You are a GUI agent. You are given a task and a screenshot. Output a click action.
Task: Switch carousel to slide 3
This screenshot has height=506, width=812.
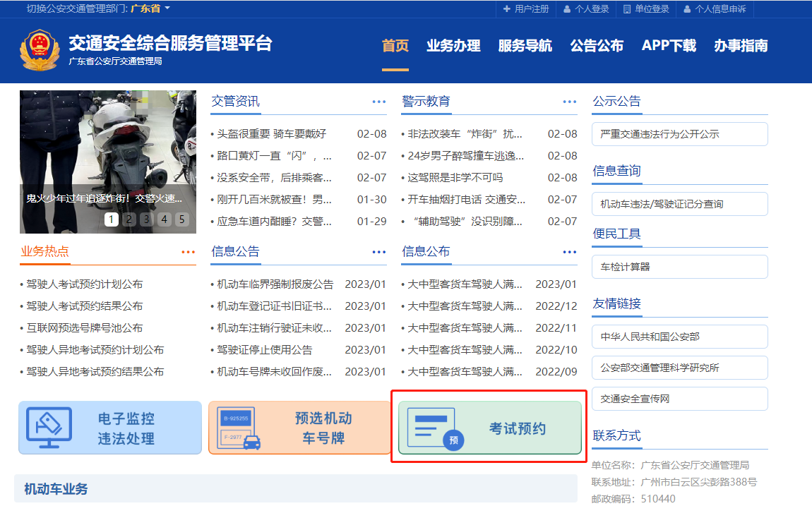coord(146,219)
